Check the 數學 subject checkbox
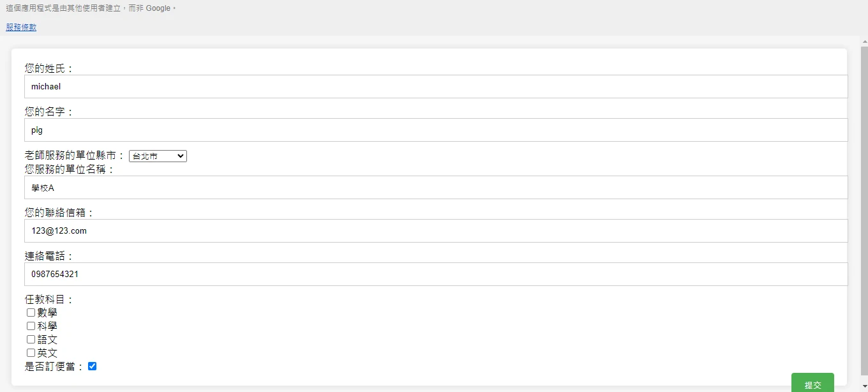This screenshot has height=392, width=868. 31,313
